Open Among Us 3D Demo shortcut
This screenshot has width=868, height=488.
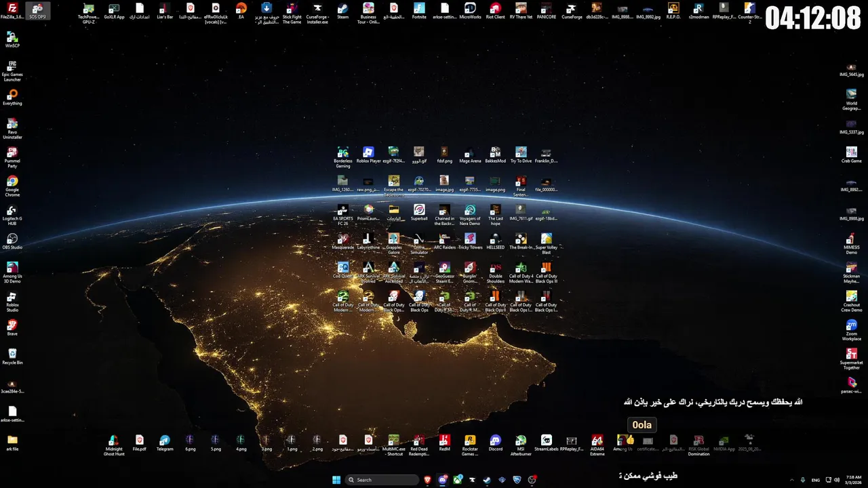12,273
